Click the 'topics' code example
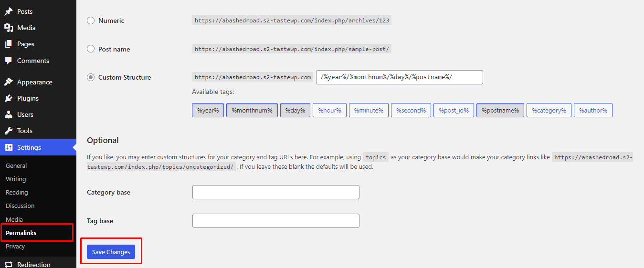644x268 pixels. pyautogui.click(x=376, y=157)
